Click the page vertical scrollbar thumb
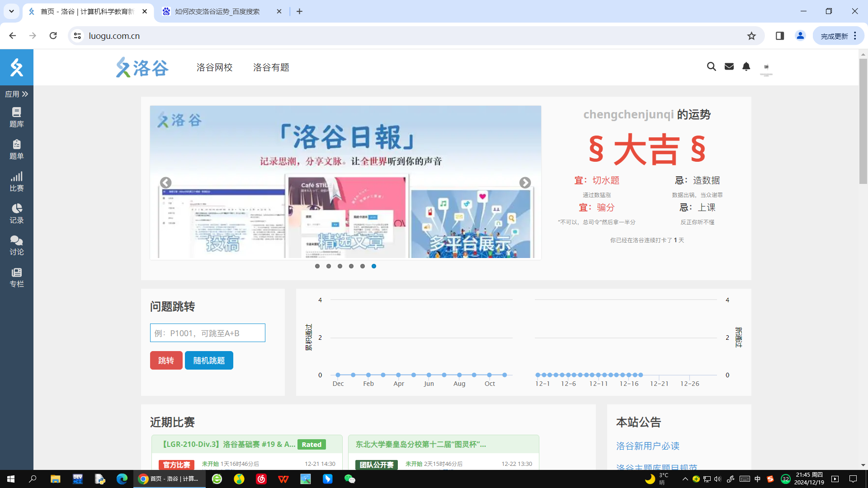 (x=863, y=121)
